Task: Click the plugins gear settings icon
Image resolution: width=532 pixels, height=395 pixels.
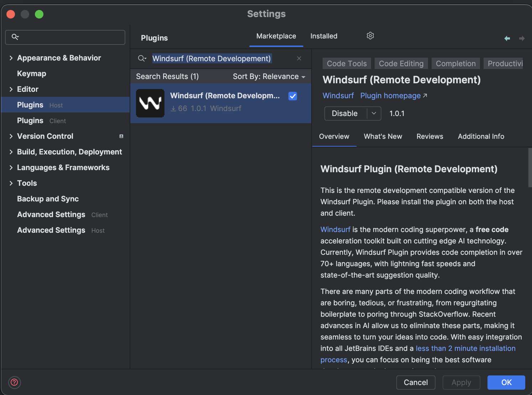Action: click(370, 36)
